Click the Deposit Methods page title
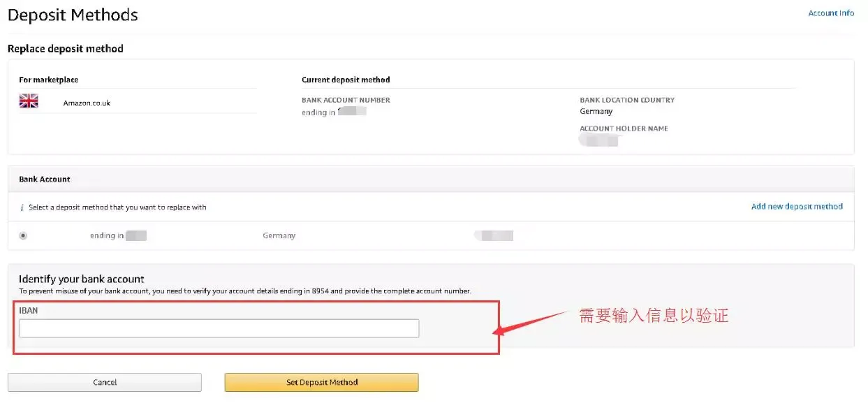The height and width of the screenshot is (410, 868). pos(73,15)
